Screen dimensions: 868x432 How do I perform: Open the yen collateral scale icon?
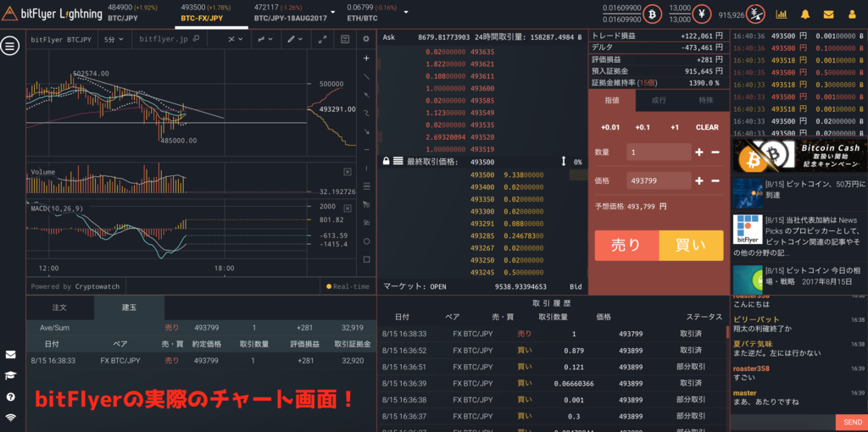[x=754, y=14]
